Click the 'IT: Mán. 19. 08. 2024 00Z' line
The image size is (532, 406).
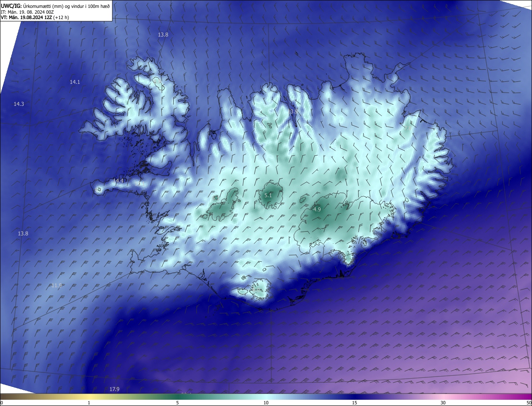coord(27,12)
